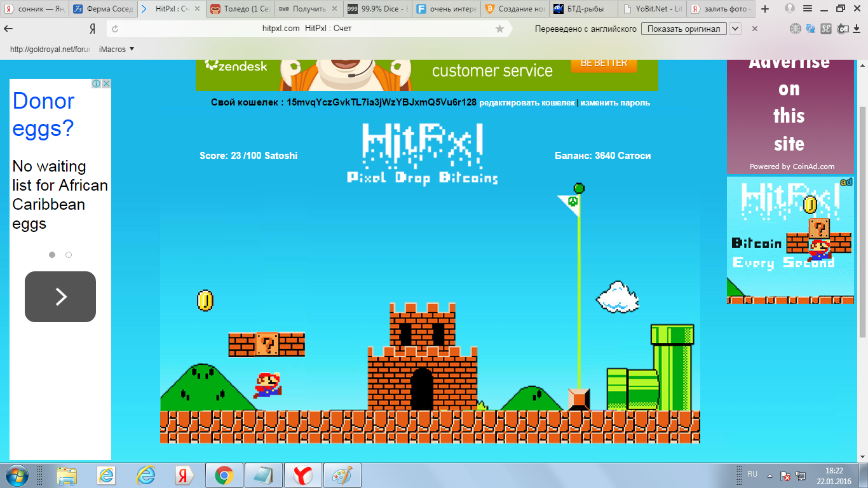Screen dimensions: 868x488
Task: Click the brick castle door
Action: click(422, 390)
